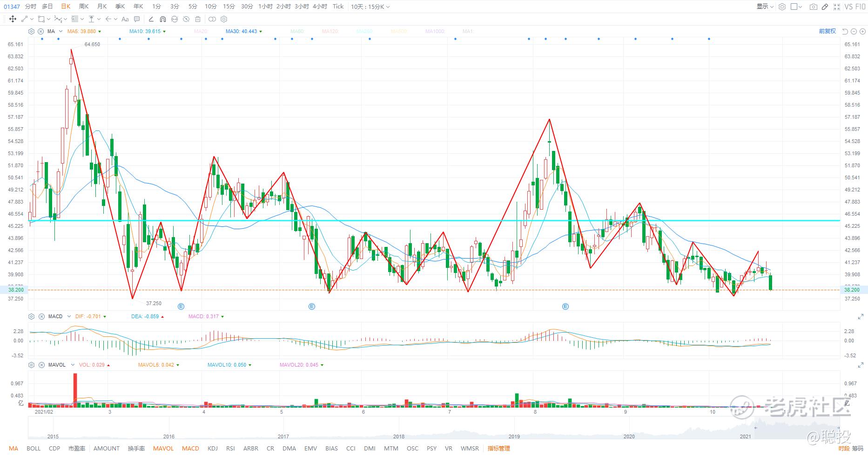The image size is (868, 457).
Task: Toggle the MA500 line visibility
Action: click(399, 31)
